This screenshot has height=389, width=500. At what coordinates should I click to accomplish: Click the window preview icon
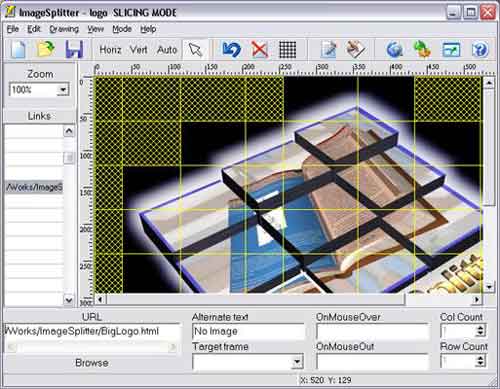[451, 50]
